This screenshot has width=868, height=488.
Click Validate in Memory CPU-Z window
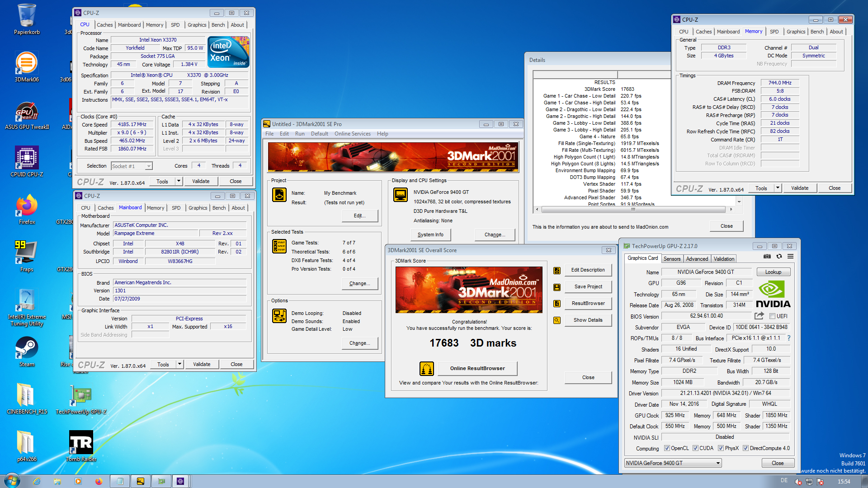tap(800, 188)
